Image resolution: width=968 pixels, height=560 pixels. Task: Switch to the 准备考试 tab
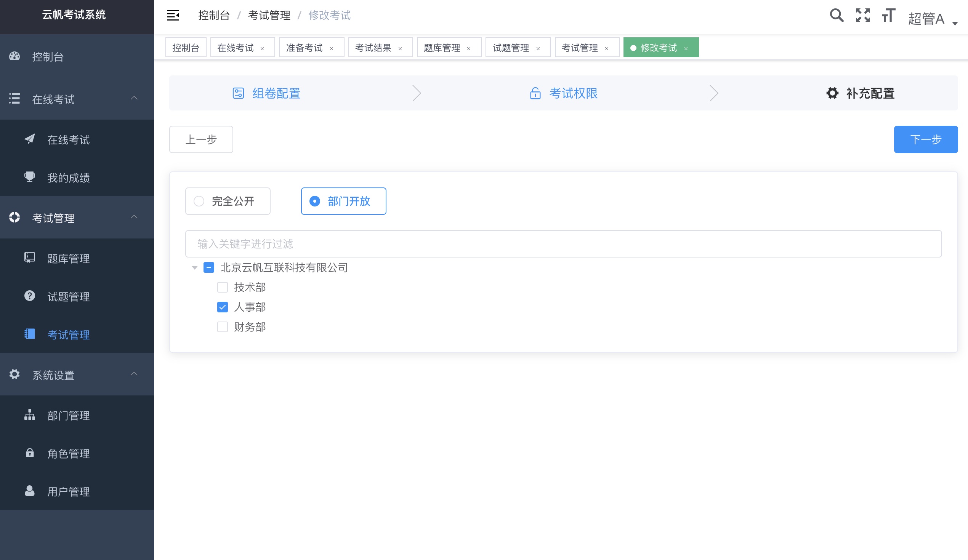[x=305, y=47]
